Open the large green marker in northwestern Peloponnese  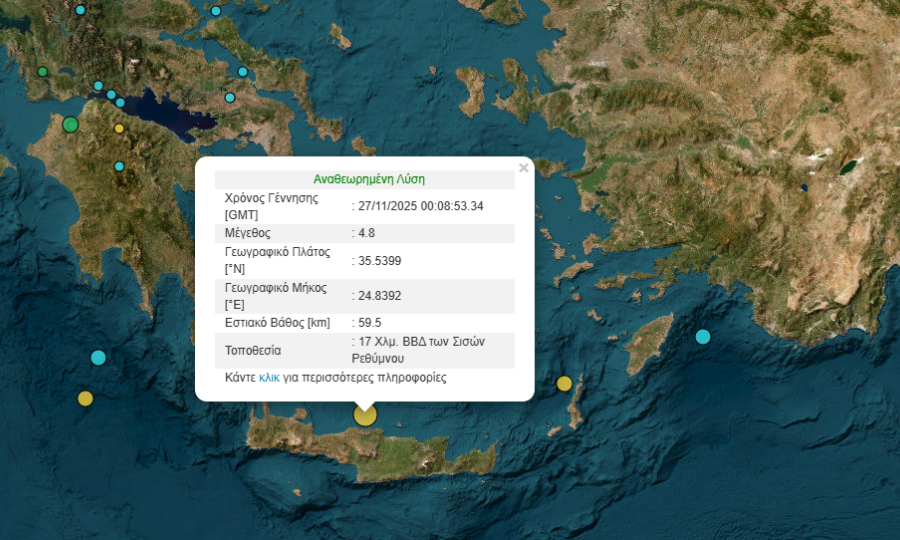(x=70, y=125)
